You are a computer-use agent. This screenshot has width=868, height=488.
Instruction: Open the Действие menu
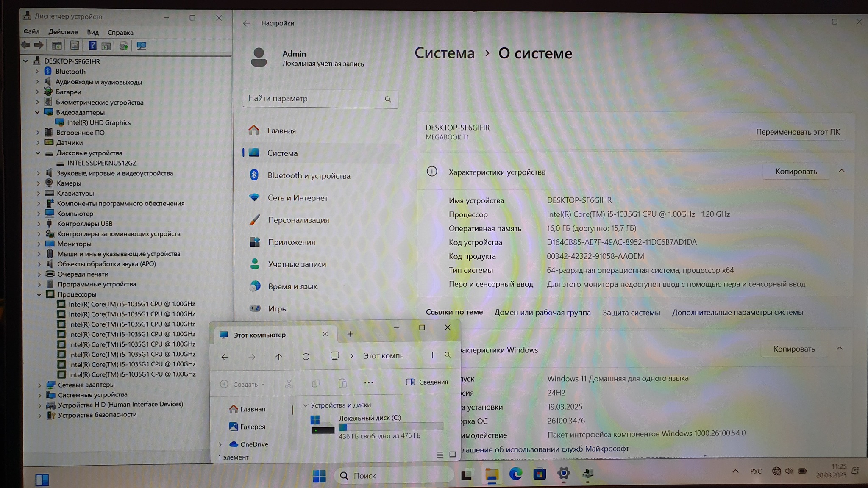[63, 32]
